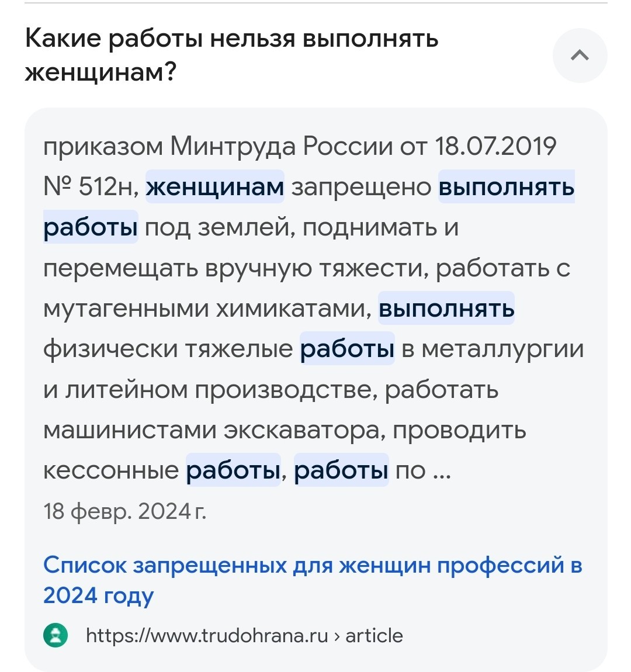Tap highlighted 'выполнять' after 'запрещено'
631x672 pixels.
[x=507, y=187]
